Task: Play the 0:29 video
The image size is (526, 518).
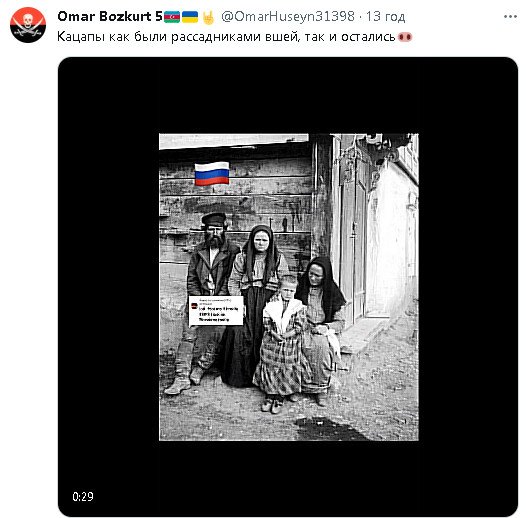Action: [x=288, y=287]
